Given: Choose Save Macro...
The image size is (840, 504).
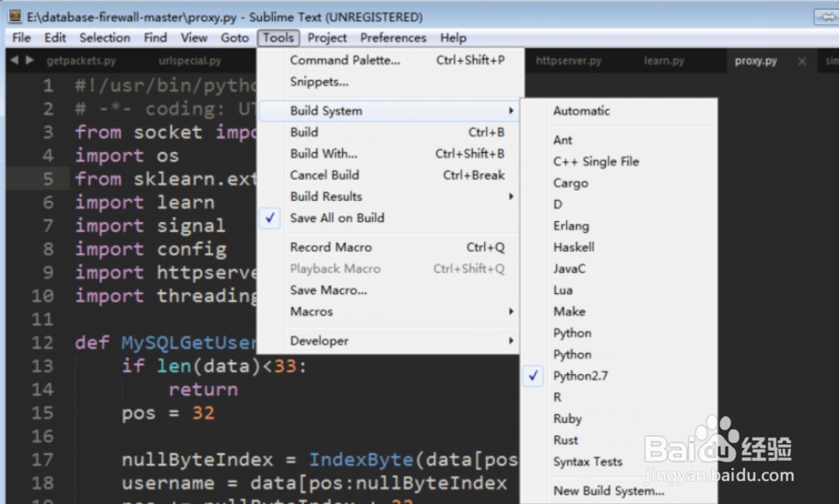Looking at the screenshot, I should (388, 290).
